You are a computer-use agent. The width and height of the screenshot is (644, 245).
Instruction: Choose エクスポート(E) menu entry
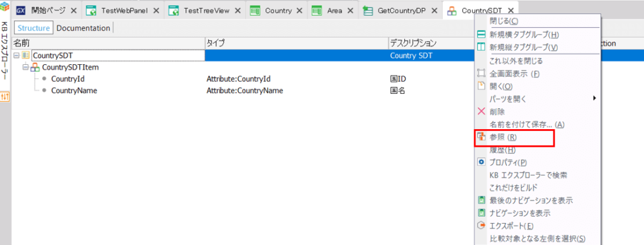(538, 226)
